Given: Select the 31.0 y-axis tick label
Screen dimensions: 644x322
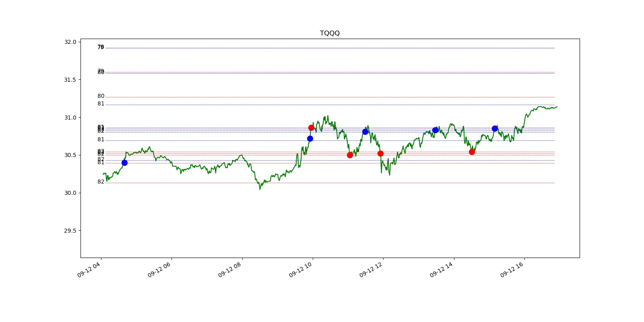Looking at the screenshot, I should [x=70, y=118].
